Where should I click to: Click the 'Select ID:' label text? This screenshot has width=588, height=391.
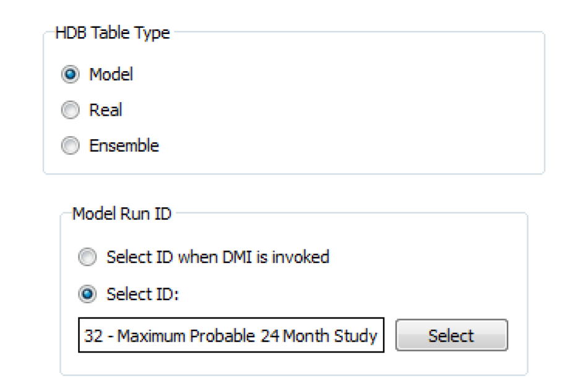142,294
